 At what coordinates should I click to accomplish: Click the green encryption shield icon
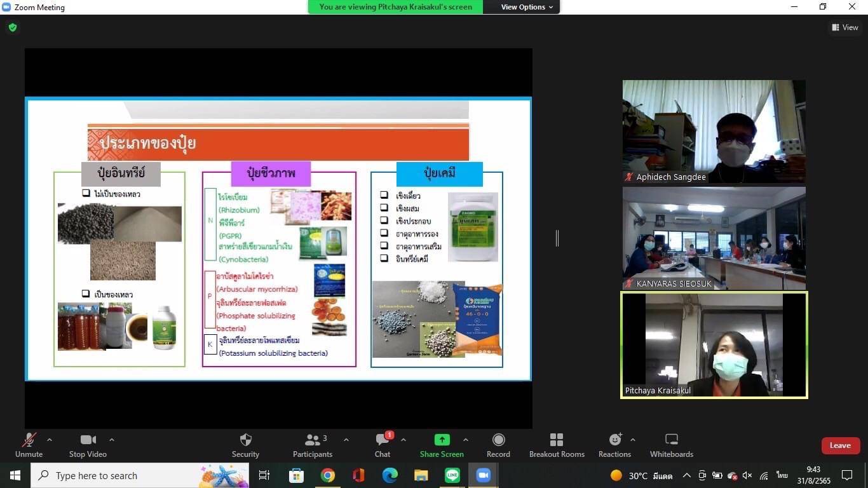(13, 27)
